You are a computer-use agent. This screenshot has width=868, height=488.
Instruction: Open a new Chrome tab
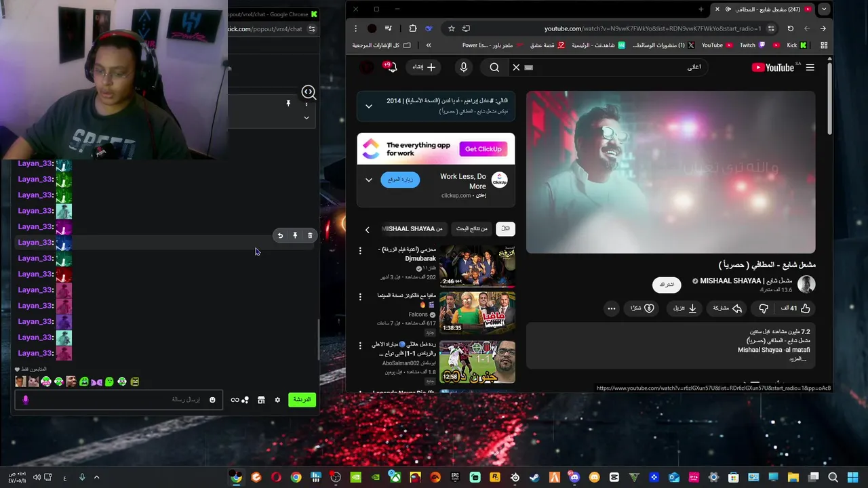(701, 9)
